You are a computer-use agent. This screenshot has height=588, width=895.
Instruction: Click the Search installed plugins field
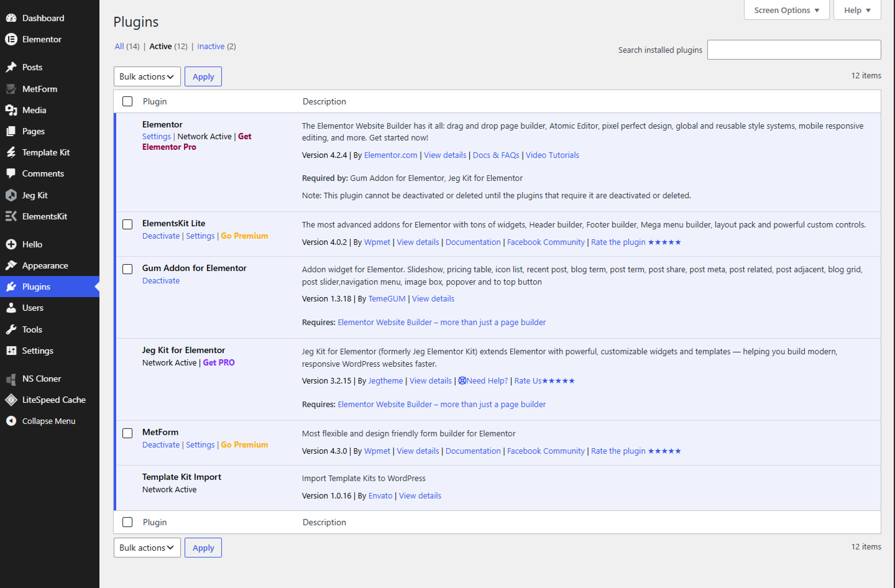(794, 50)
